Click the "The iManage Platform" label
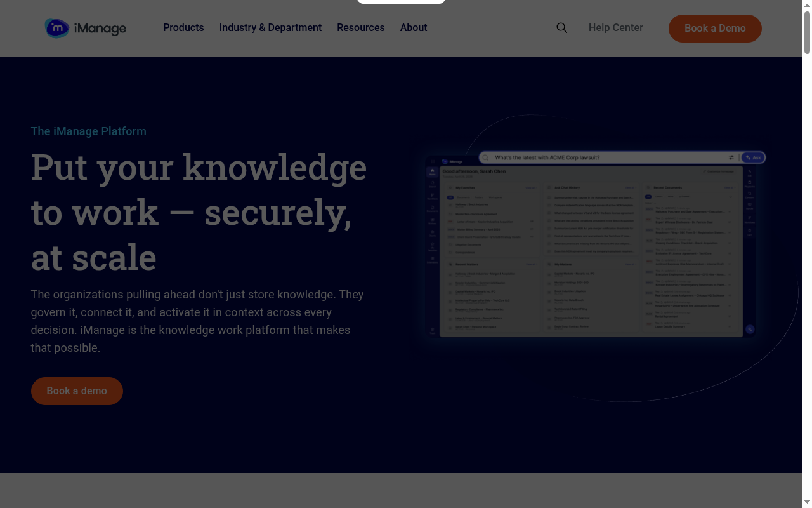Viewport: 812px width, 508px height. point(89,131)
